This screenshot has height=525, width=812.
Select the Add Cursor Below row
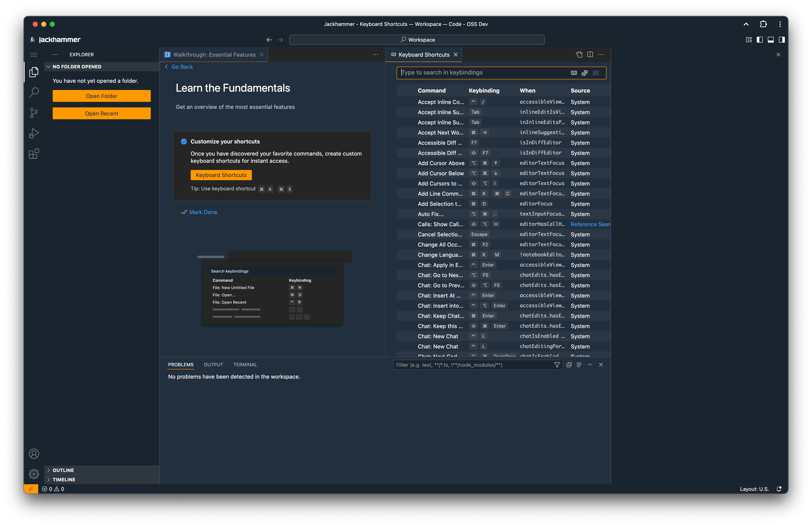(503, 173)
